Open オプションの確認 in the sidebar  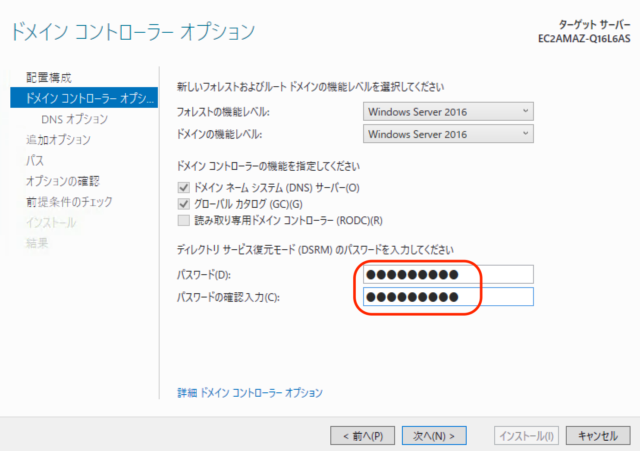point(62,181)
